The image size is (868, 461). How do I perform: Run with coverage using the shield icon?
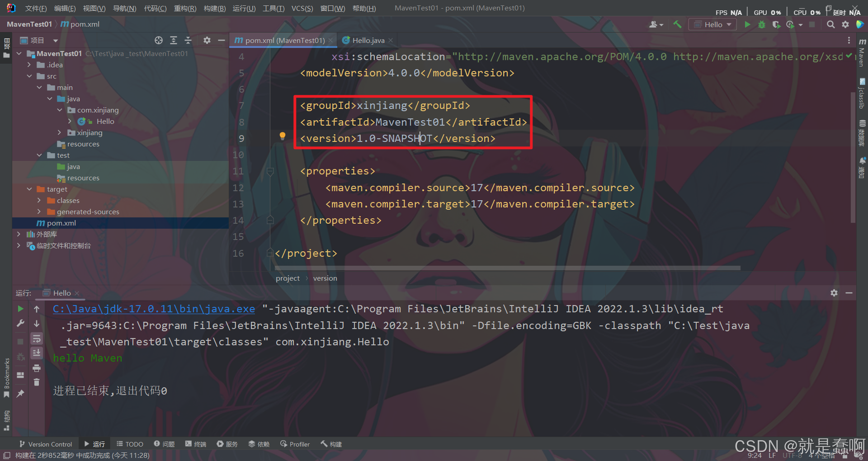click(776, 24)
